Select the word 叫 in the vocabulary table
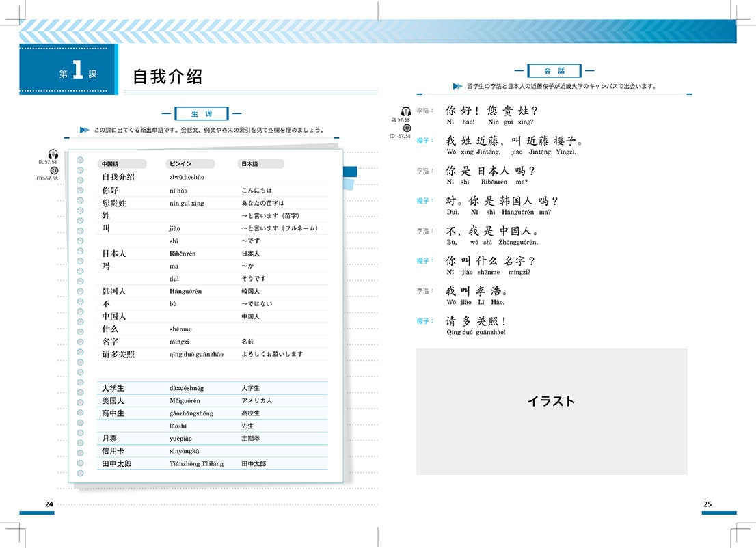This screenshot has width=756, height=548. pyautogui.click(x=105, y=228)
